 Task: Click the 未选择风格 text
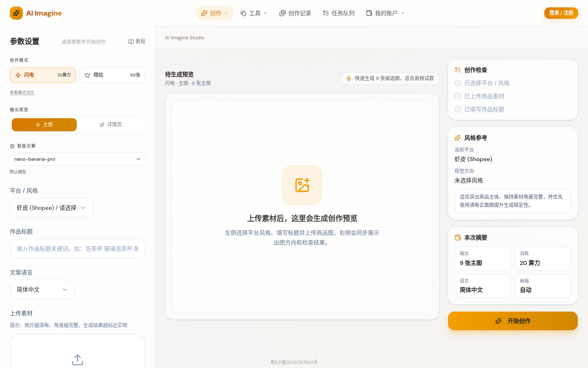click(x=469, y=180)
